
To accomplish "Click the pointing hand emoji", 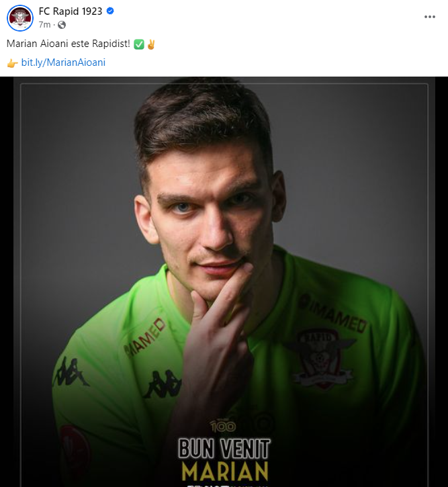I will (12, 62).
